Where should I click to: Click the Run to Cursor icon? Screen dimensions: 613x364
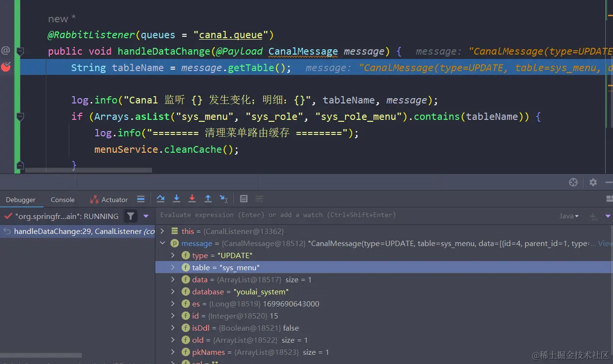[x=223, y=199]
